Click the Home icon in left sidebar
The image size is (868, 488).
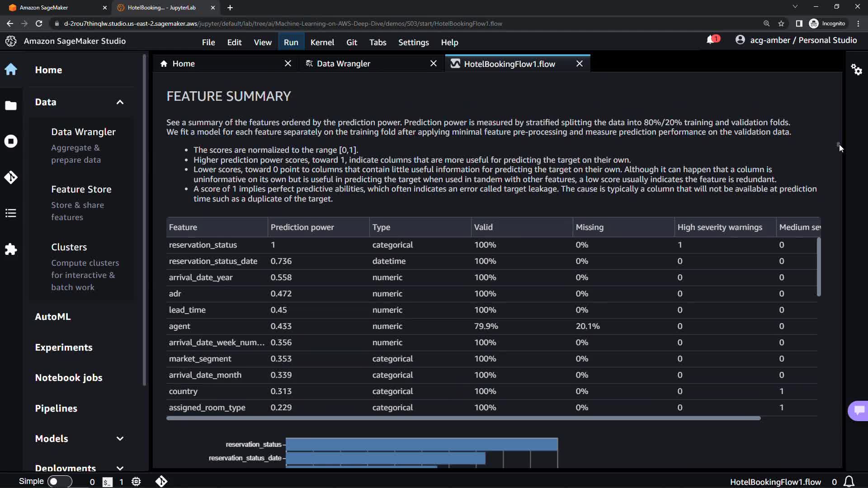pyautogui.click(x=11, y=70)
